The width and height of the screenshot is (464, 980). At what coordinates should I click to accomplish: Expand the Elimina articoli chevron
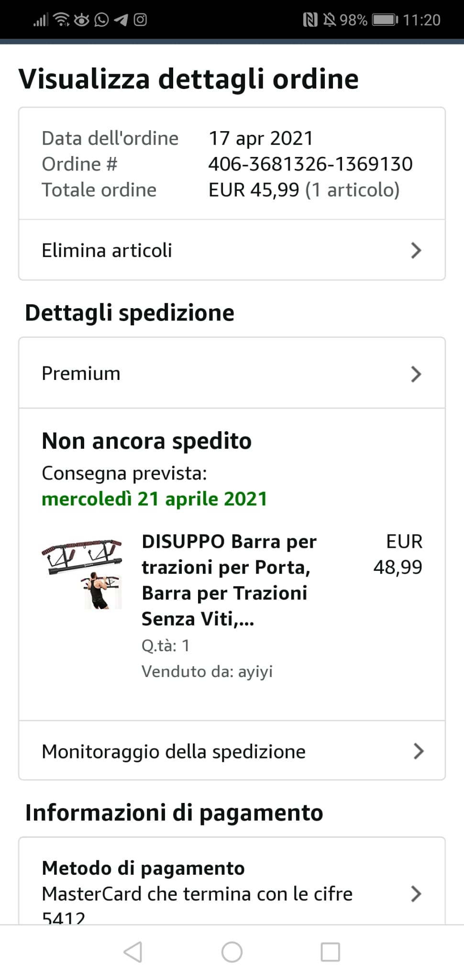pos(416,250)
